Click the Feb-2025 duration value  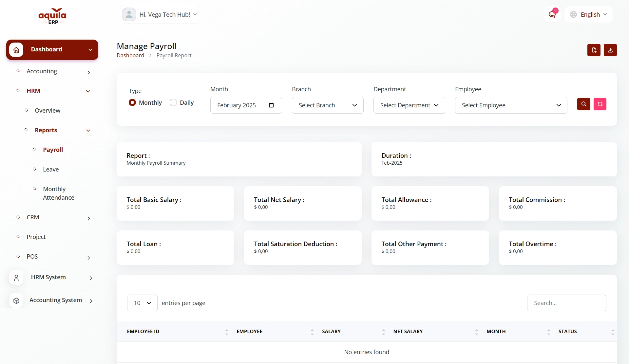pyautogui.click(x=392, y=163)
